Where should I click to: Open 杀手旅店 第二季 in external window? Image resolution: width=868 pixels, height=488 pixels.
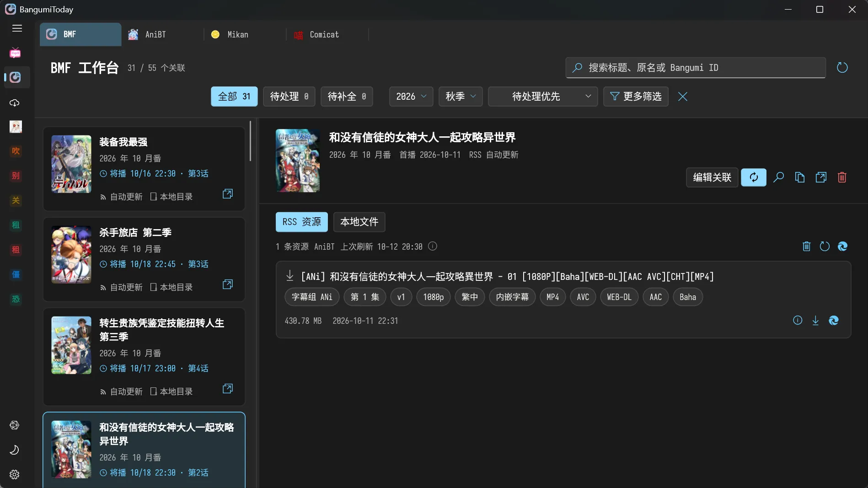[228, 284]
